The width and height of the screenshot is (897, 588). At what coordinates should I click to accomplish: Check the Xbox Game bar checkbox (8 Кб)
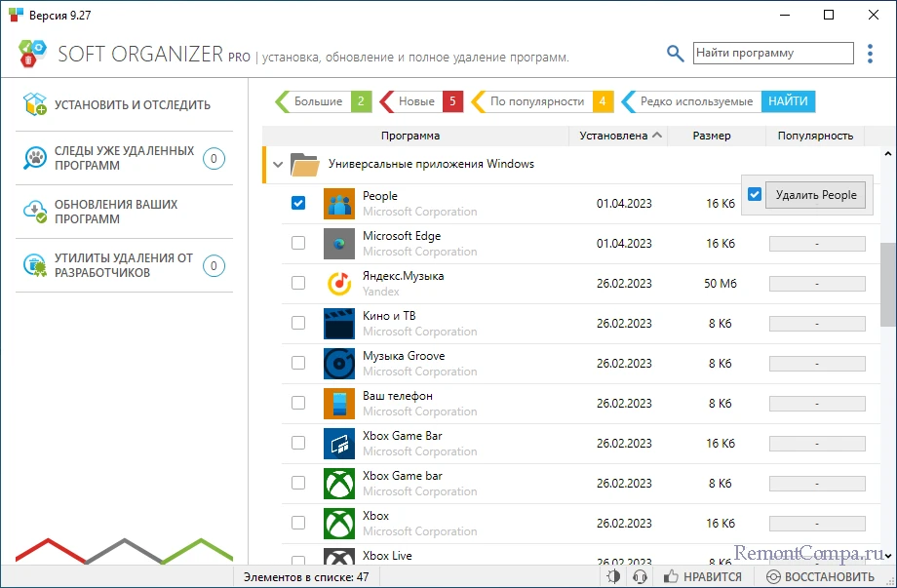tap(298, 484)
